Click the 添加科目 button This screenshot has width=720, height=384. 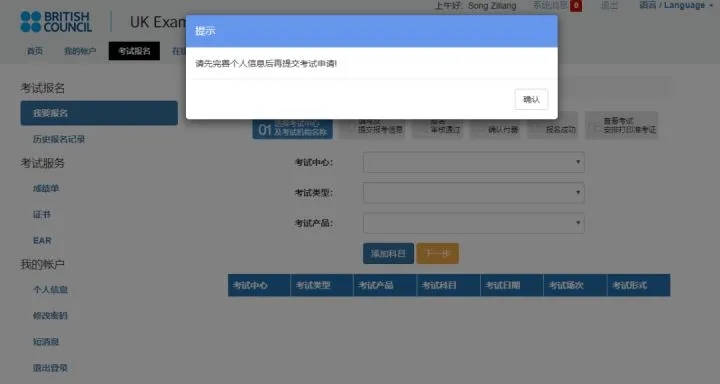388,254
